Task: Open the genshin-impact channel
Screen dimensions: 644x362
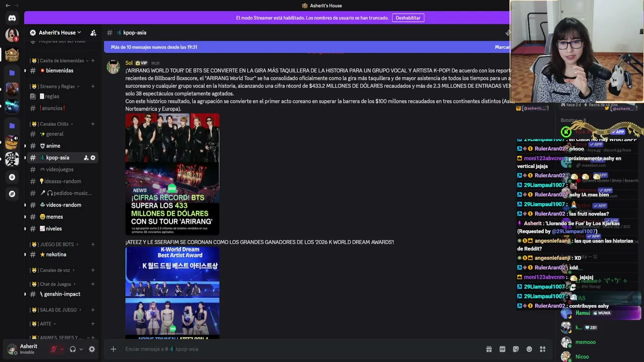Action: [62, 294]
